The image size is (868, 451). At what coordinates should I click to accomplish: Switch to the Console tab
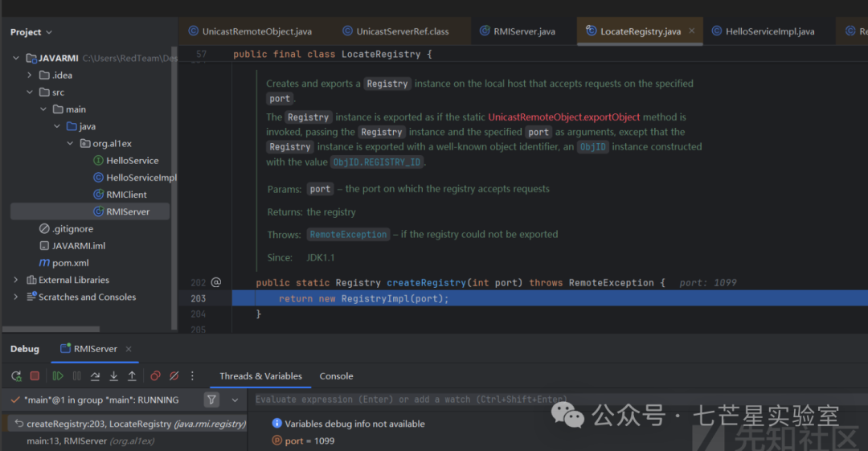(336, 375)
